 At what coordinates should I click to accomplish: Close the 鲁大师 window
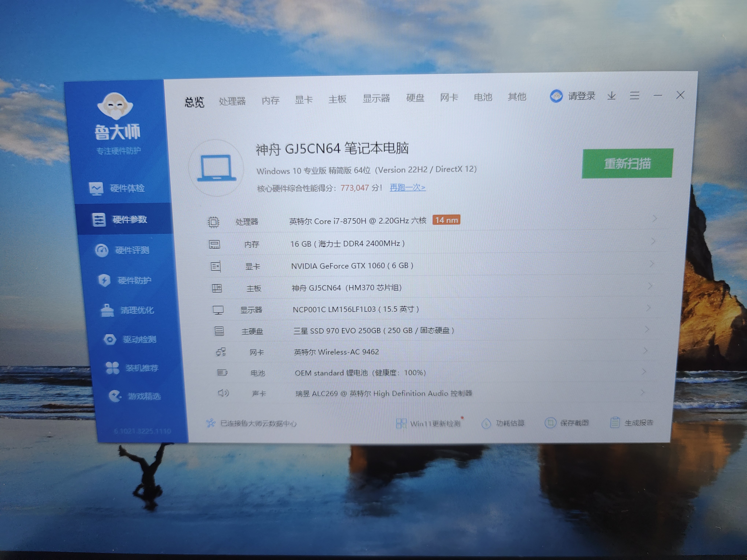click(x=680, y=95)
